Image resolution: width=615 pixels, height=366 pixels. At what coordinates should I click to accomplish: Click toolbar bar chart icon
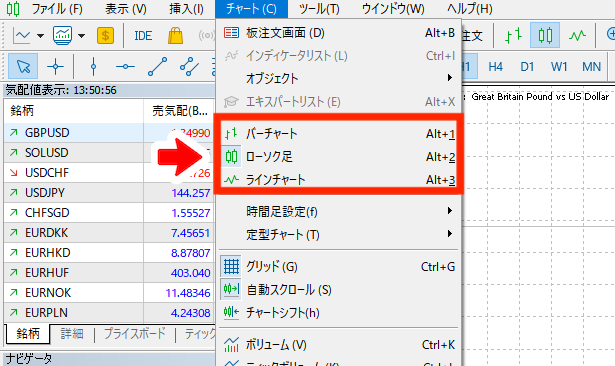click(513, 36)
